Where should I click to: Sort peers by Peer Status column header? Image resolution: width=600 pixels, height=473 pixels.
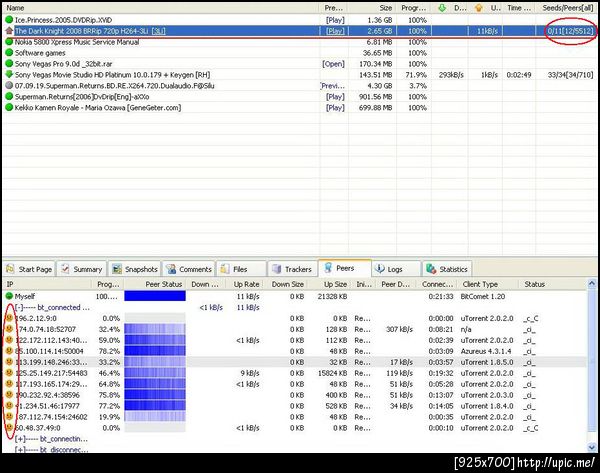(155, 284)
